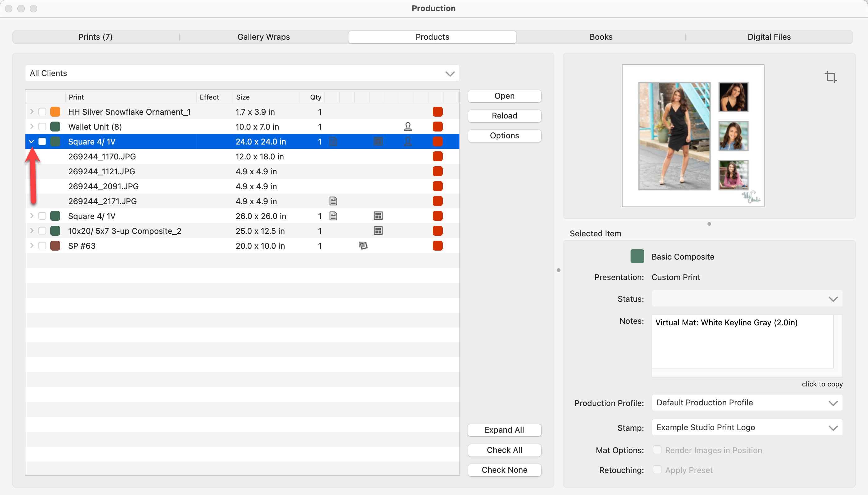Switch to the Digital Files tab
The height and width of the screenshot is (495, 868).
769,37
